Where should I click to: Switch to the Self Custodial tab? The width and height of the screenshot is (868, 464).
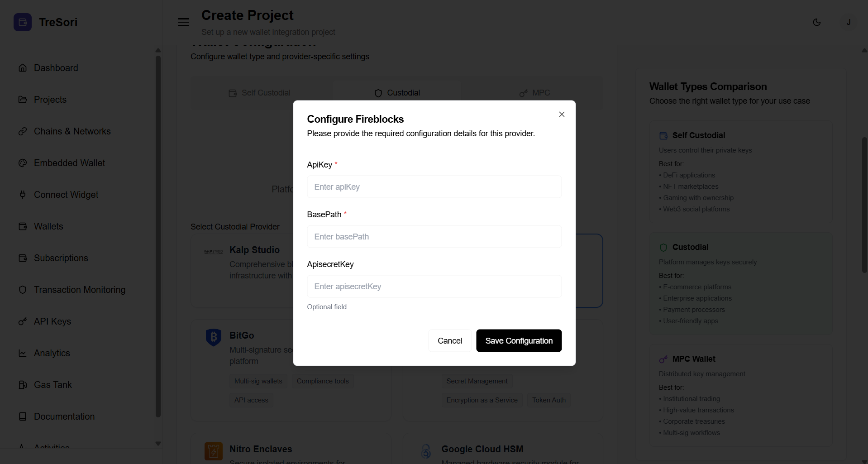[x=260, y=93]
